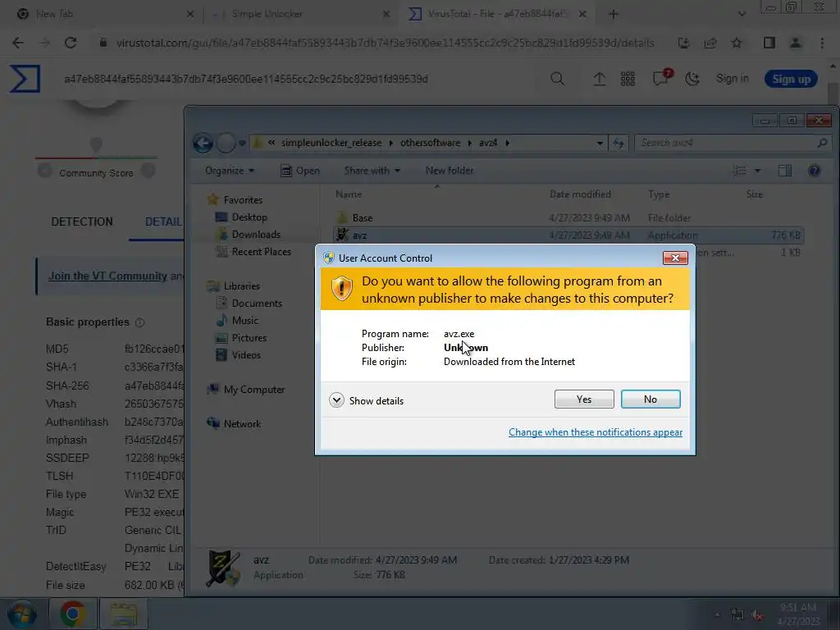Open the Windows Start button
The width and height of the screenshot is (840, 630).
pyautogui.click(x=21, y=614)
